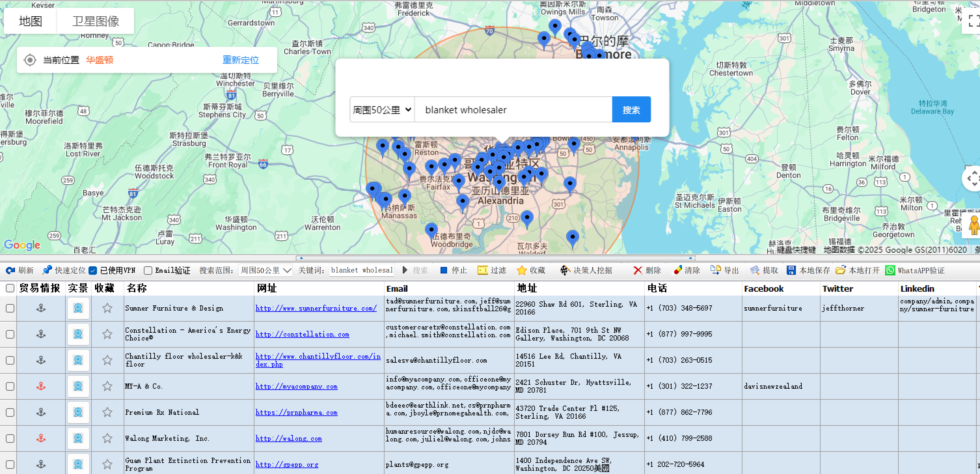Toggle select-all checkbox in table header
The height and width of the screenshot is (474, 980).
click(10, 288)
